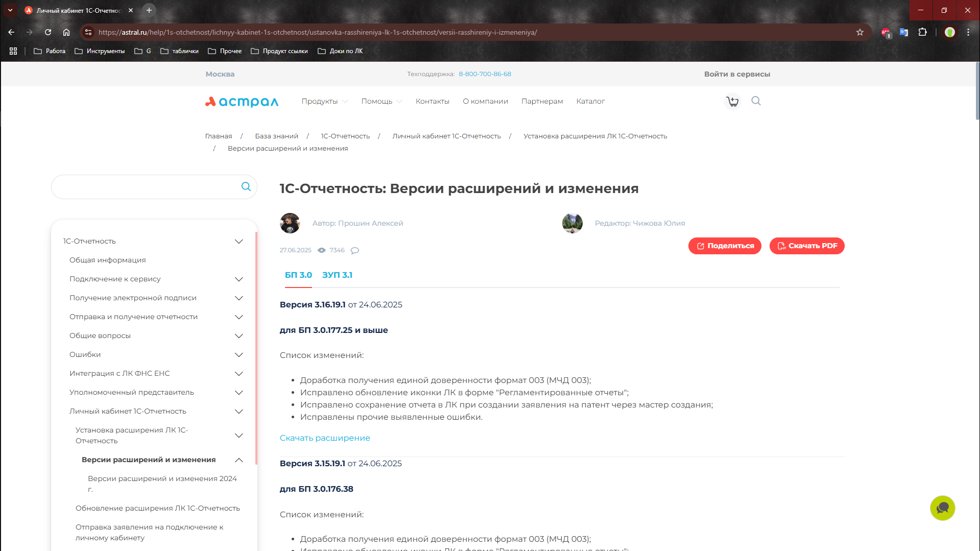Open О компании menu item
This screenshot has height=551, width=980.
click(485, 101)
